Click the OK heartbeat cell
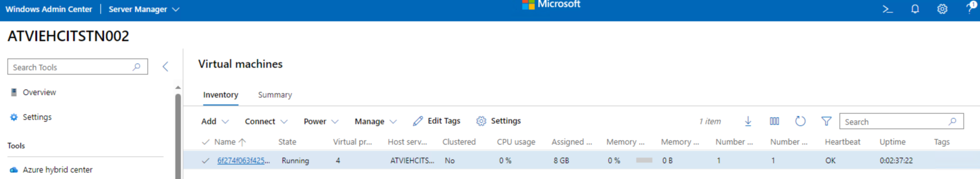This screenshot has width=980, height=179. tap(831, 161)
